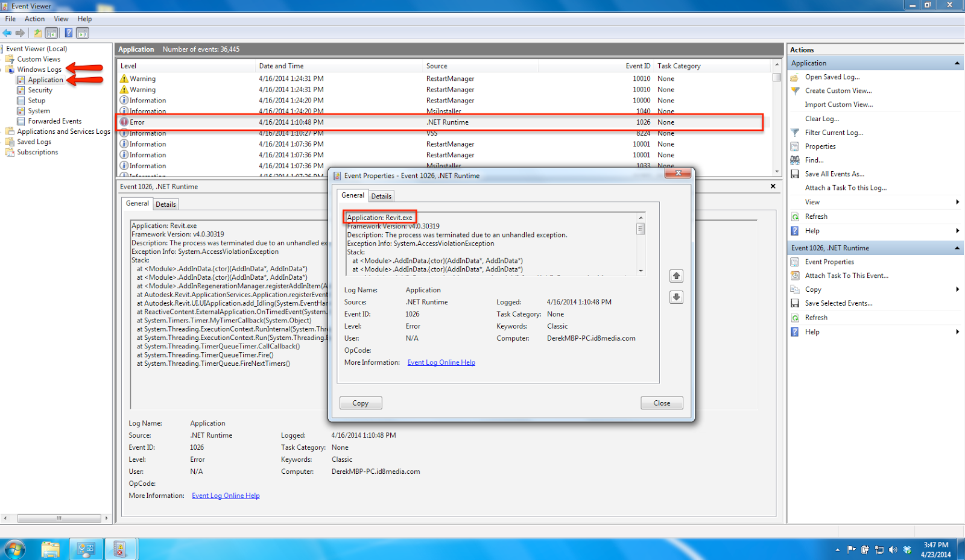Select the Error .NET Runtime event row
965x560 pixels.
coord(440,122)
